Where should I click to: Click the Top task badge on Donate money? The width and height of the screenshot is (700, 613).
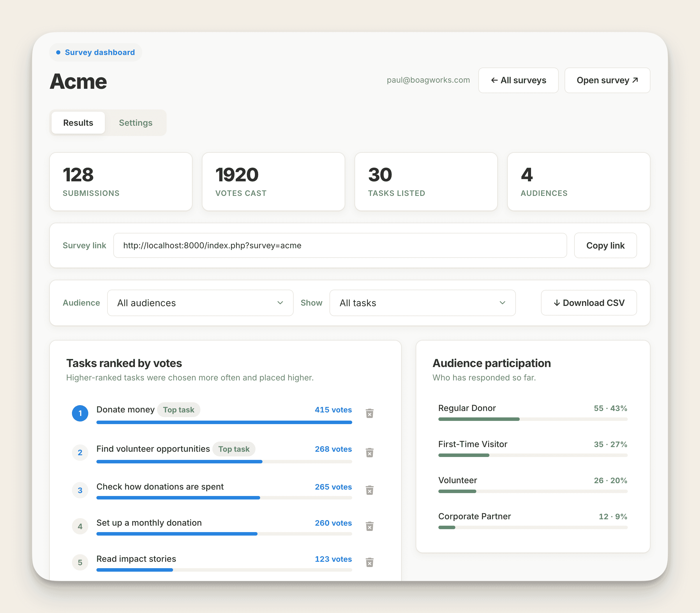pos(179,410)
